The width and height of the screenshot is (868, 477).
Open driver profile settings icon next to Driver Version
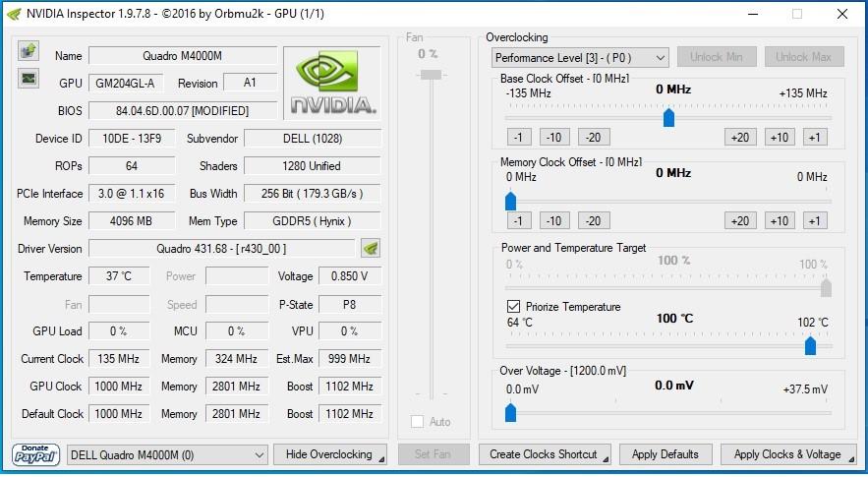click(371, 248)
